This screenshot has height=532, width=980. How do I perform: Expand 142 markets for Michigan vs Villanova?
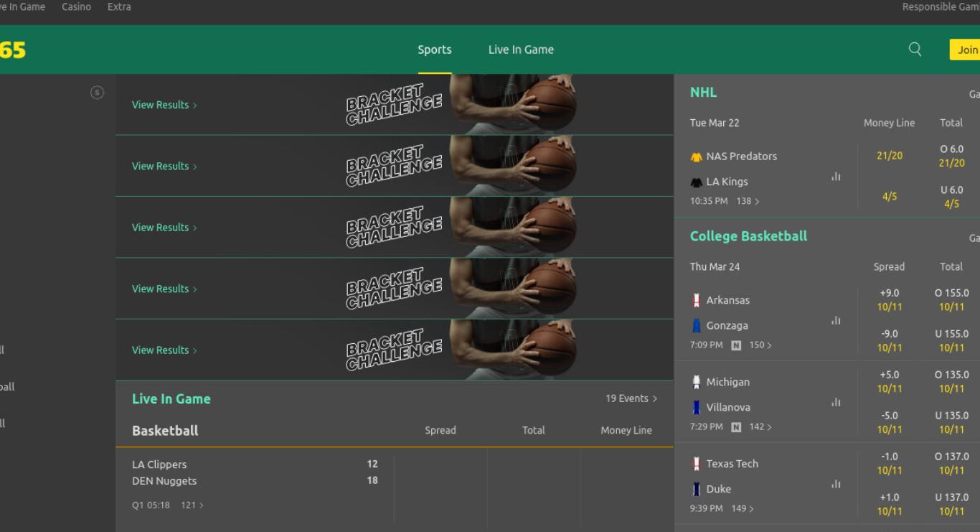[760, 427]
